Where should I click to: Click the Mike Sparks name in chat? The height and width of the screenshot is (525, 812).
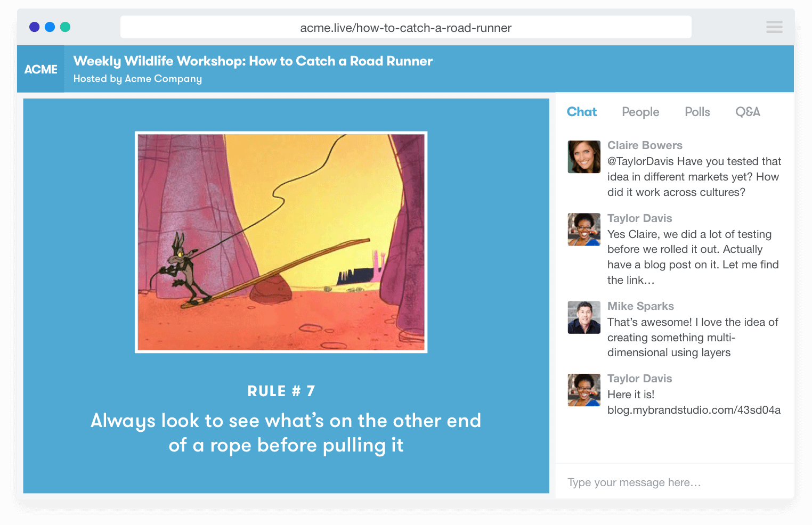point(640,306)
